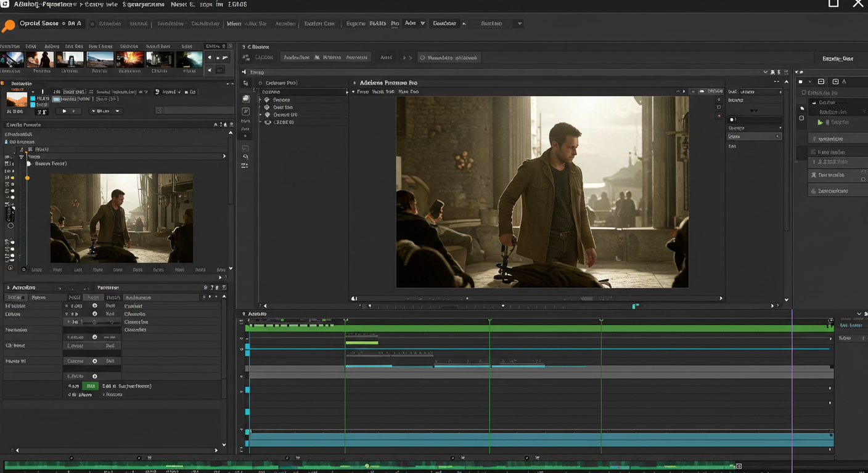Open the dropdown next to source play button
868x473 pixels.
click(x=118, y=111)
